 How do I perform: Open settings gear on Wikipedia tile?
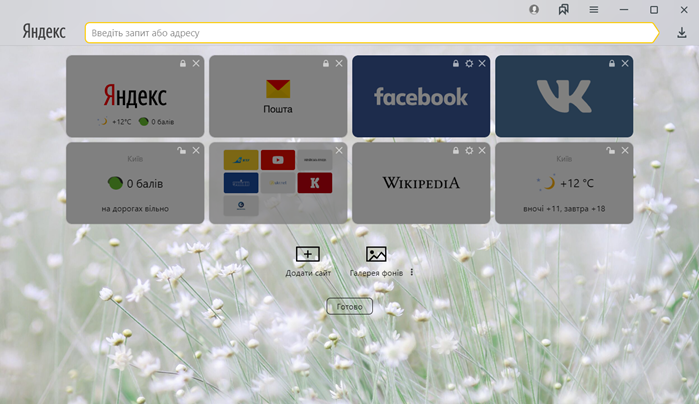[x=469, y=150]
